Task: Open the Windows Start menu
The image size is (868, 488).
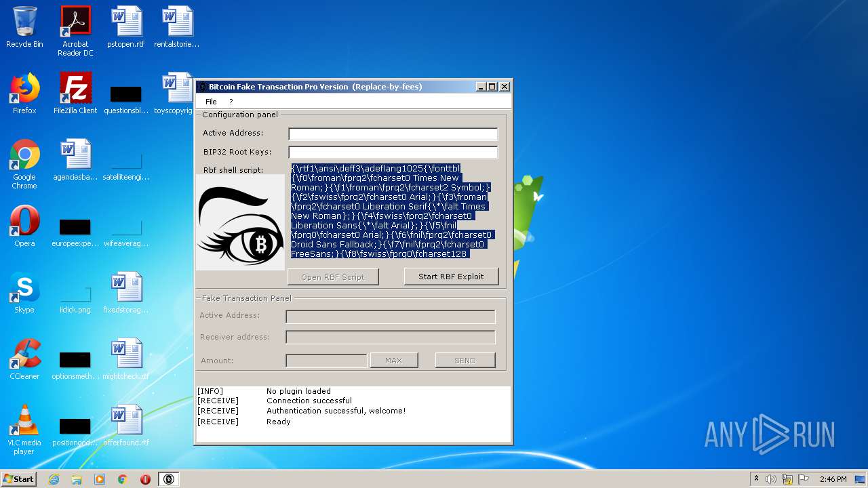Action: point(19,479)
